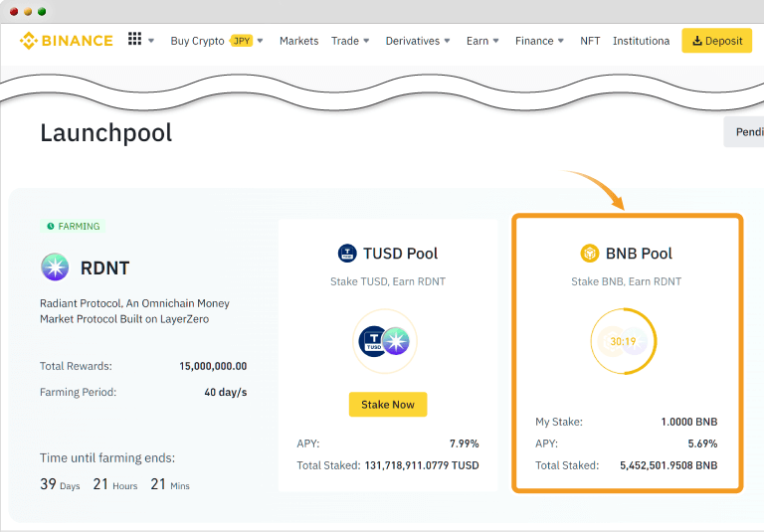Viewport: 764px width, 532px height.
Task: Click the 30:19 countdown progress ring
Action: pos(624,341)
